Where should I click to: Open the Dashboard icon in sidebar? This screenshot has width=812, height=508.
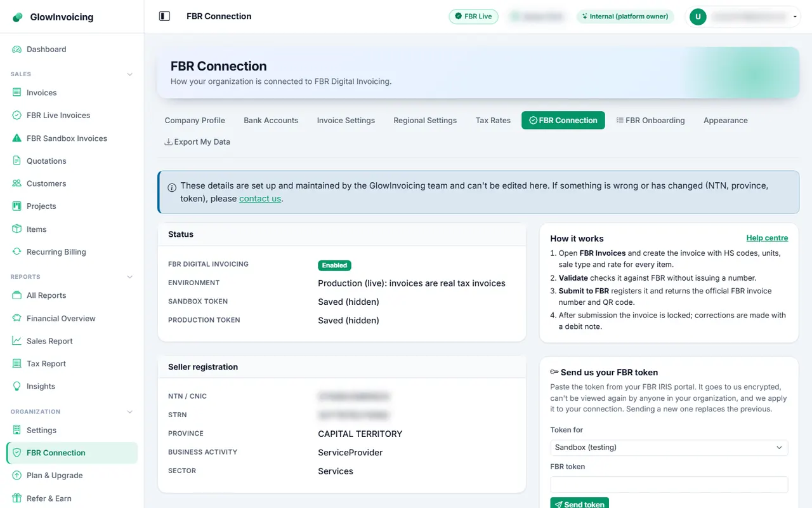pyautogui.click(x=17, y=50)
